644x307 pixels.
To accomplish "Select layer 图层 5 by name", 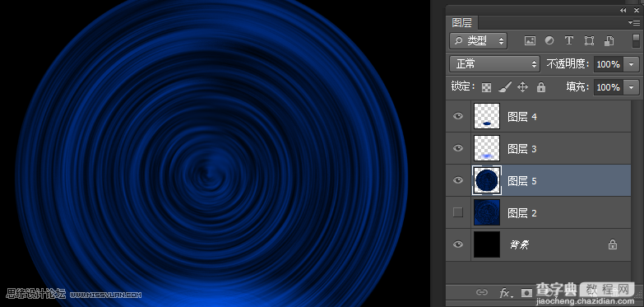I will (522, 181).
